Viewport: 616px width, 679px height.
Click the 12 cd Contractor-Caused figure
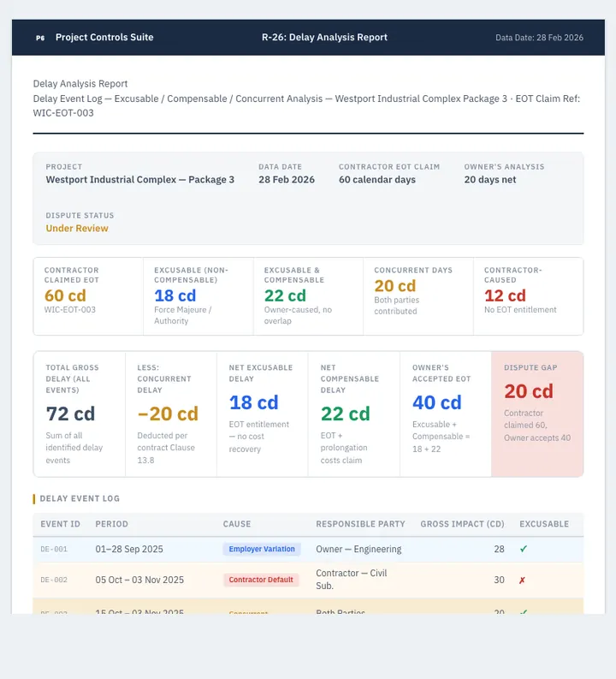[505, 295]
